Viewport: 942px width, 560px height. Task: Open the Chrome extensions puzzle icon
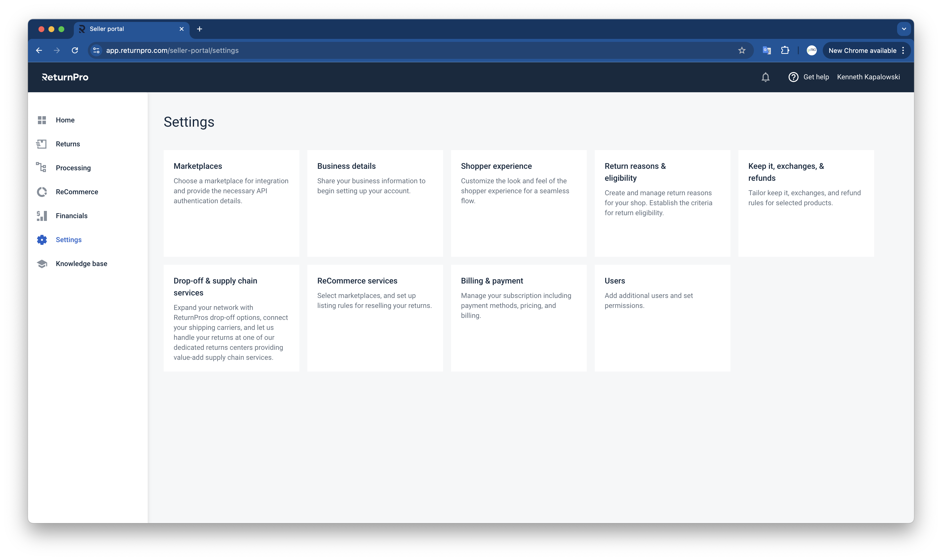[x=785, y=51]
